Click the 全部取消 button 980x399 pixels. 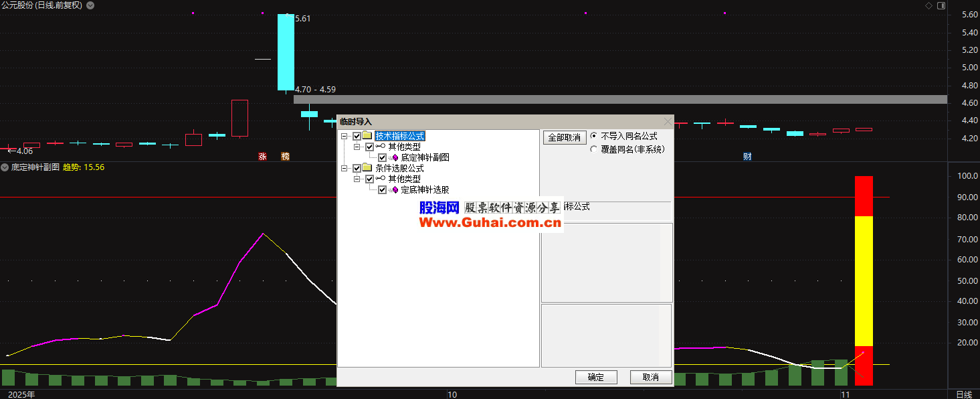pos(564,137)
